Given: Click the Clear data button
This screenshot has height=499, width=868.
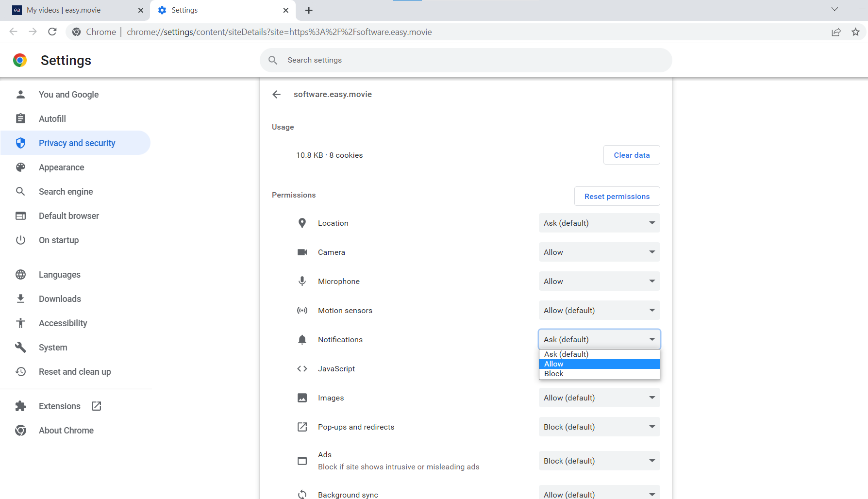Looking at the screenshot, I should click(632, 155).
